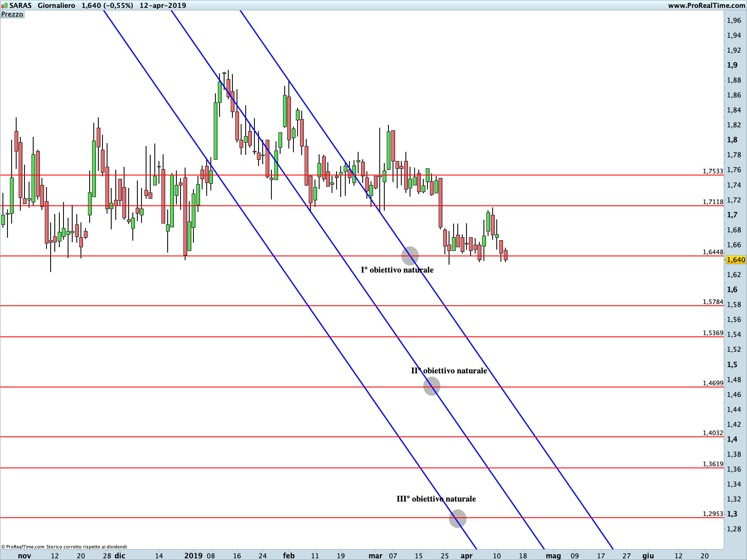
Task: Click the 1,6448 horizontal level label
Action: coord(713,252)
